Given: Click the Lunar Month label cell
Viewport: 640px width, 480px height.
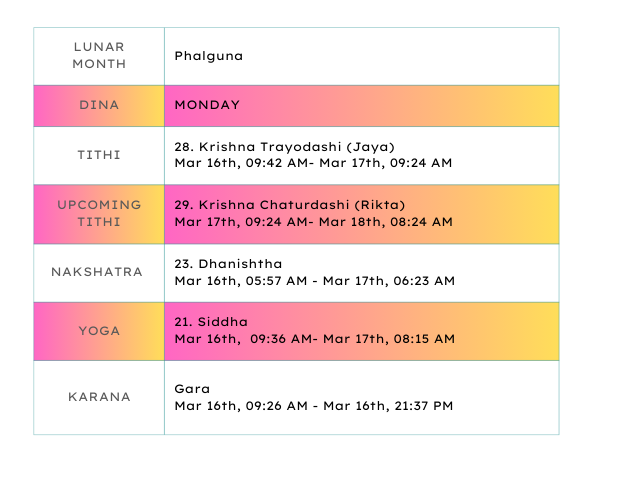Looking at the screenshot, I should 99,56.
